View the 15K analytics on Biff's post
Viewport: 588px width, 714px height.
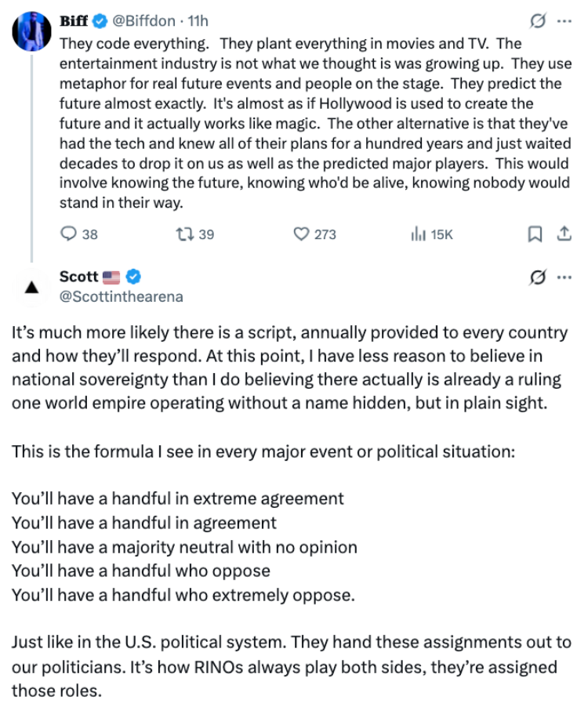tap(431, 234)
